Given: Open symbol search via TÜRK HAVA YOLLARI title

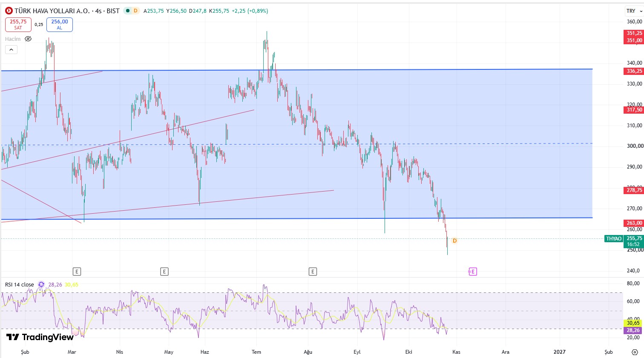Looking at the screenshot, I should coord(52,11).
